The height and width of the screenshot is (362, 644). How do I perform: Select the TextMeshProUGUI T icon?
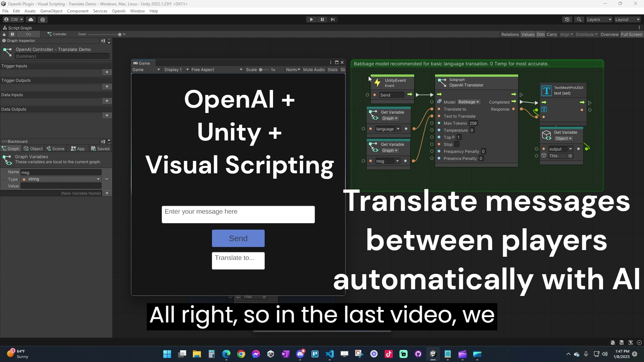click(546, 90)
